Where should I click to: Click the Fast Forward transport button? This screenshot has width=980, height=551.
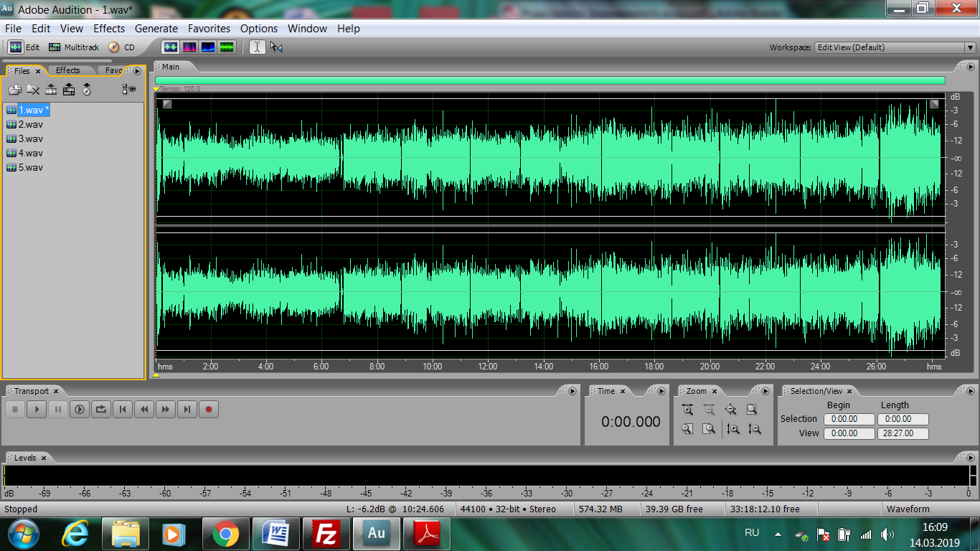click(166, 410)
